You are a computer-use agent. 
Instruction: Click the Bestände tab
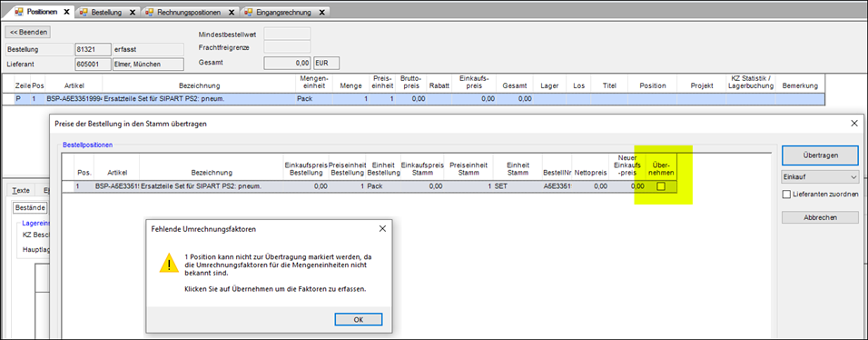point(31,207)
